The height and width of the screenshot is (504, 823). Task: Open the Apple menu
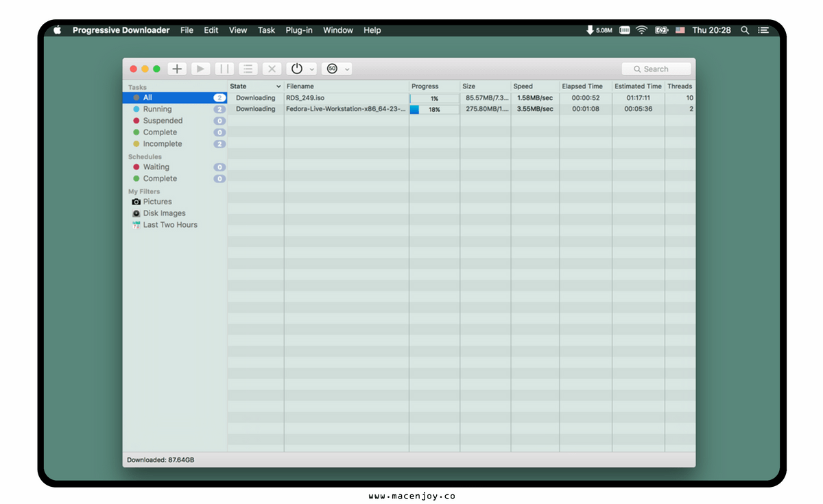(58, 30)
